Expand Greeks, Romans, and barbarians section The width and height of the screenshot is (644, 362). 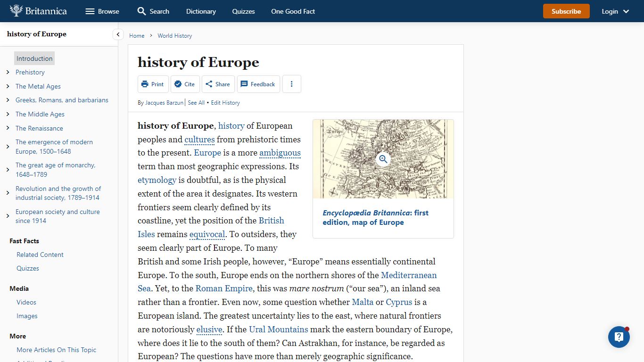click(x=8, y=100)
